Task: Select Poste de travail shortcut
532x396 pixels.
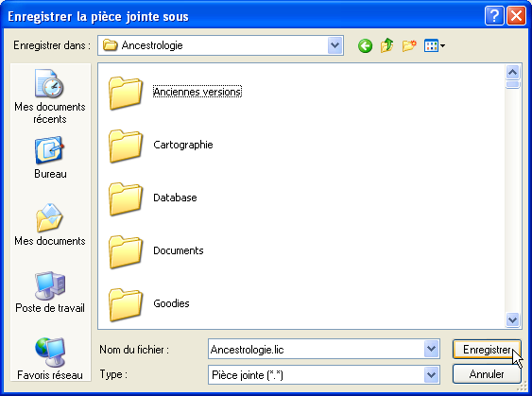Action: point(50,292)
